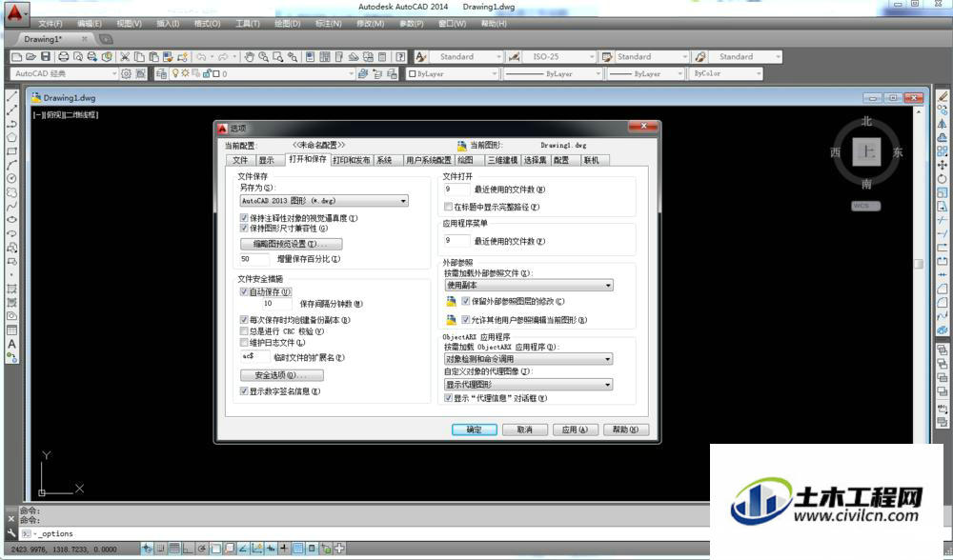953x560 pixels.
Task: Open the Layer Properties Manager icon
Action: coord(161,73)
